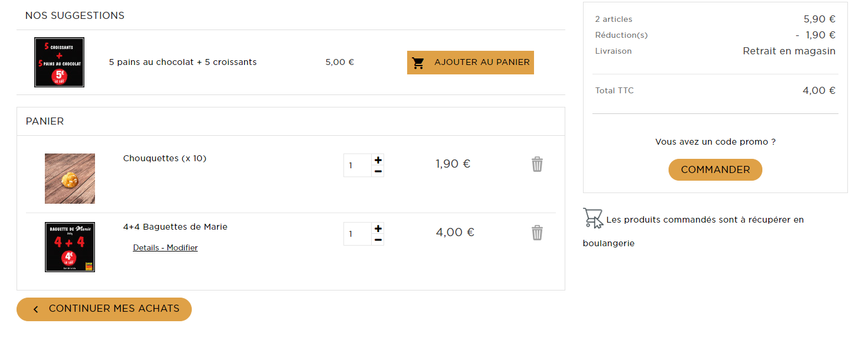Open Details - Modifier for the baguettes

pos(165,247)
